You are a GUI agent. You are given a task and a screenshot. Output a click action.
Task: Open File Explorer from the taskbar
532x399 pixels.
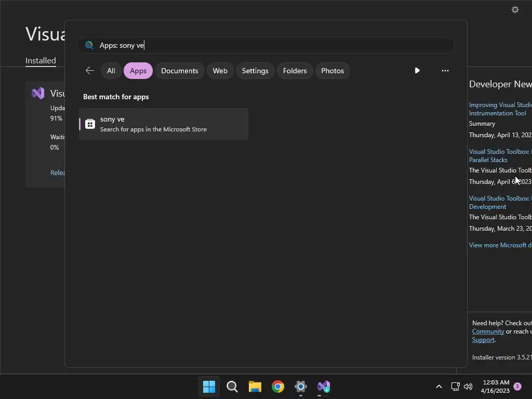[255, 387]
